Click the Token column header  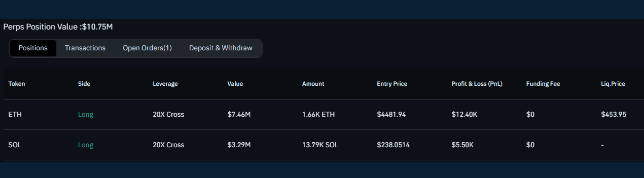(x=16, y=84)
